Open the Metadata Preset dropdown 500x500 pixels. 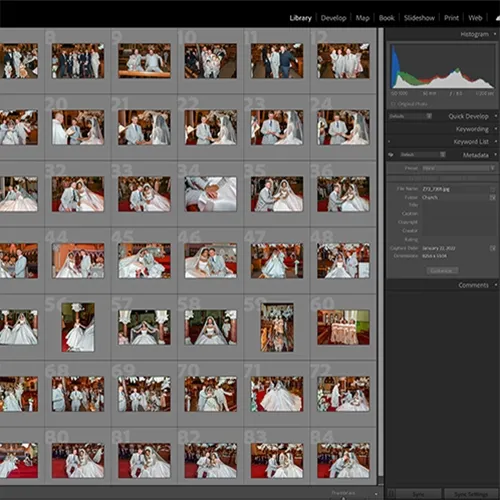pos(458,168)
